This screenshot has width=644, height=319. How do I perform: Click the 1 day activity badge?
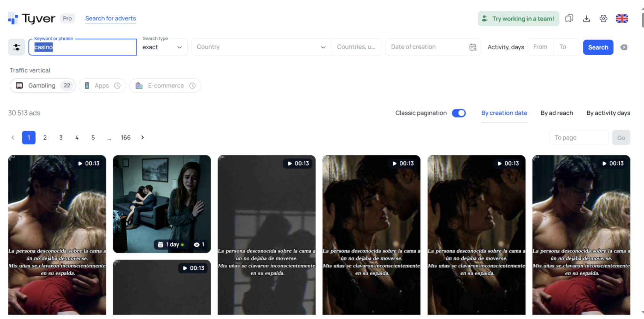[171, 245]
